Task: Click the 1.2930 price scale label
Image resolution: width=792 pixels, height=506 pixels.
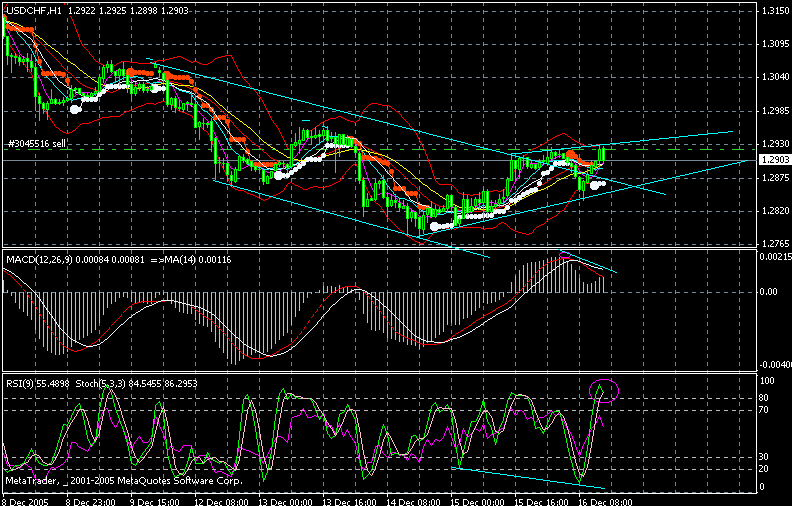Action: point(772,144)
